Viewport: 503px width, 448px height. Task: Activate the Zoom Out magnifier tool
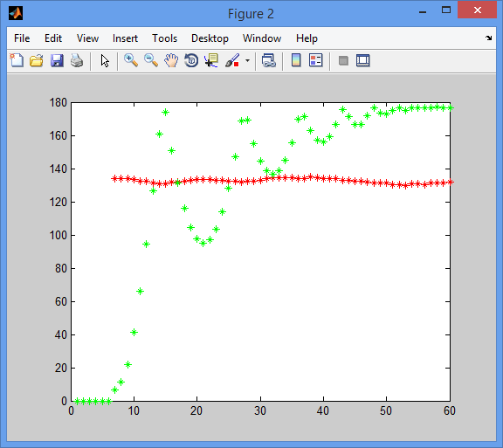[151, 60]
